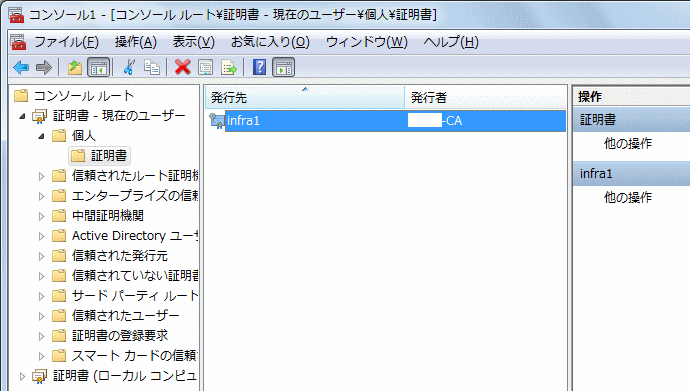Viewport: 690px width, 391px height.
Task: Select 信頼されたユーザー tree item
Action: [x=125, y=315]
